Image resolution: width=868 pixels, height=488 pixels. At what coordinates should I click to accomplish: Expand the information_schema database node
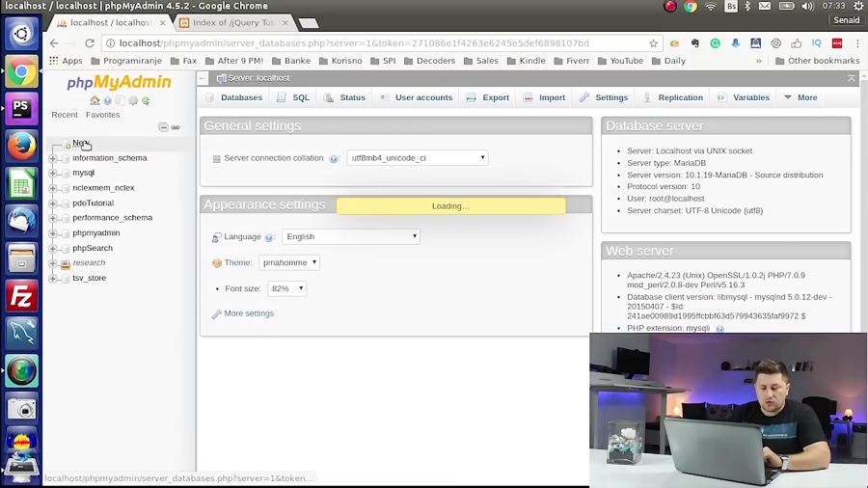pos(53,158)
